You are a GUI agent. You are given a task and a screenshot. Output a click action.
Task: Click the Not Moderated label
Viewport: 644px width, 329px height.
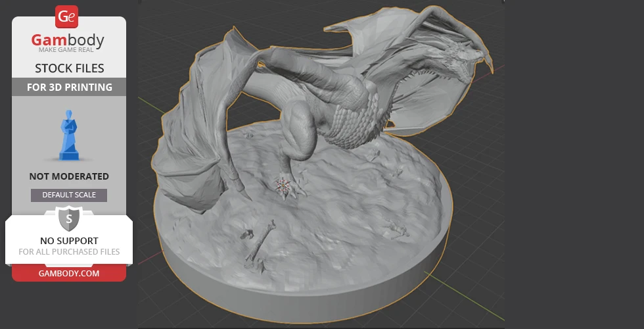click(x=69, y=176)
